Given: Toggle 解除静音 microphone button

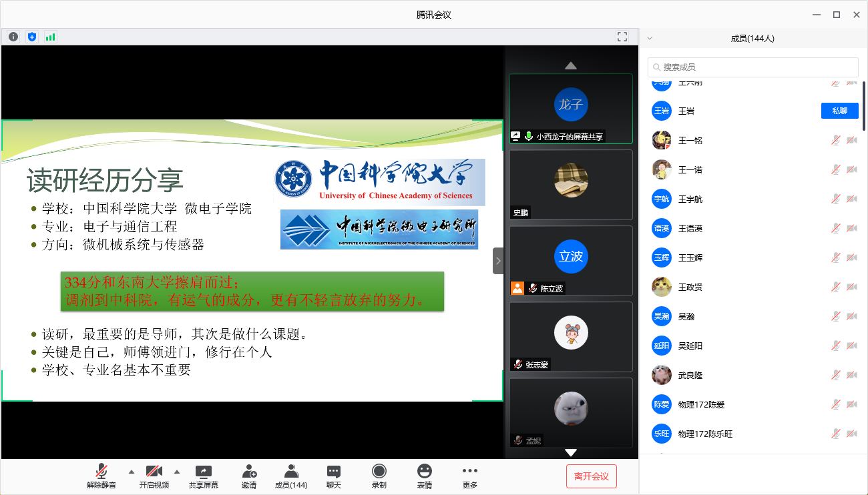Looking at the screenshot, I should pyautogui.click(x=101, y=476).
